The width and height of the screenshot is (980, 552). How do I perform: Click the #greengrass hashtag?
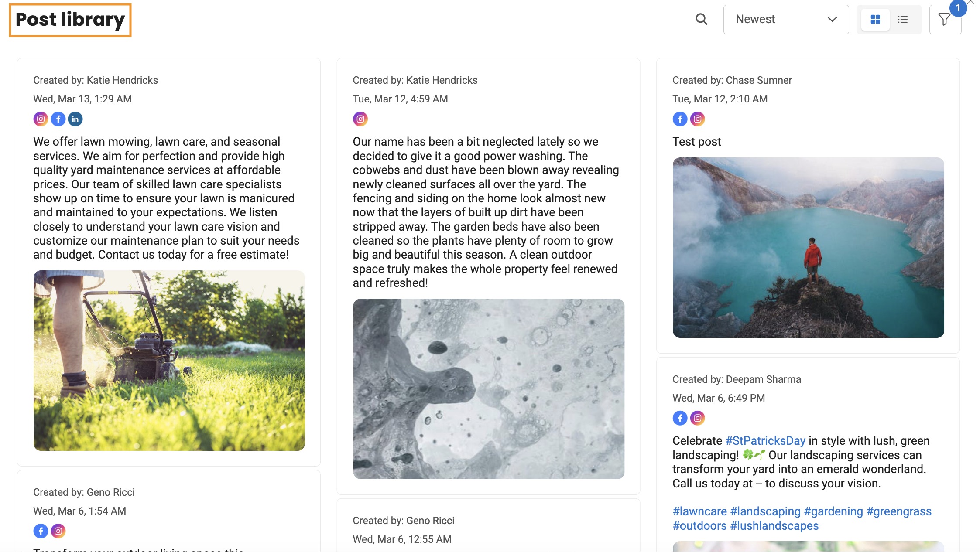[899, 511]
